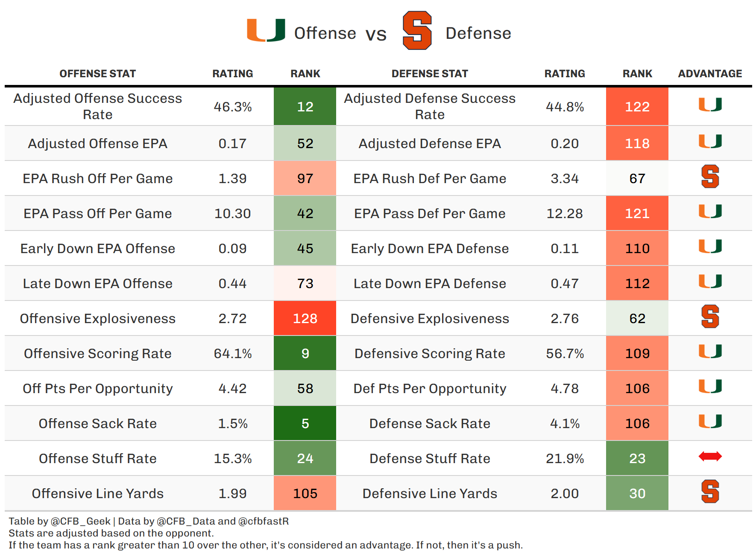Click the Miami logo in the title
The height and width of the screenshot is (560, 756).
point(266,30)
